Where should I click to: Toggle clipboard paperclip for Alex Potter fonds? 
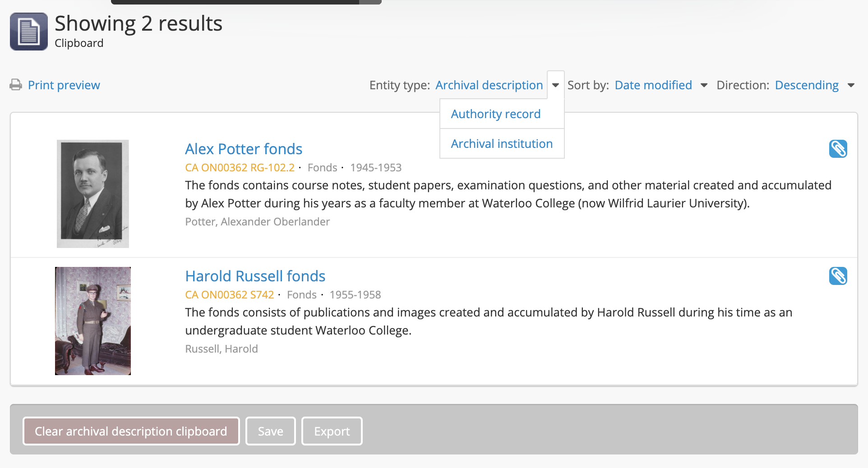click(x=838, y=149)
